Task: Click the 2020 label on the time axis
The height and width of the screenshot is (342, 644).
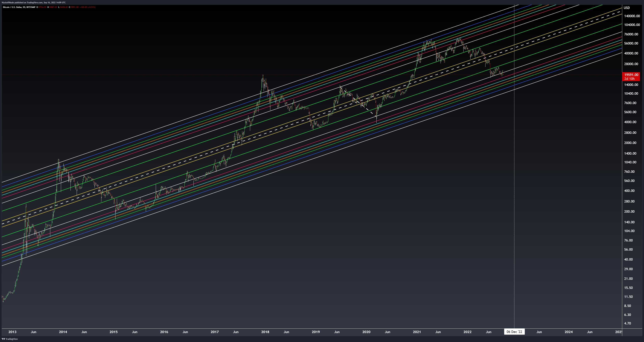Action: click(x=366, y=332)
